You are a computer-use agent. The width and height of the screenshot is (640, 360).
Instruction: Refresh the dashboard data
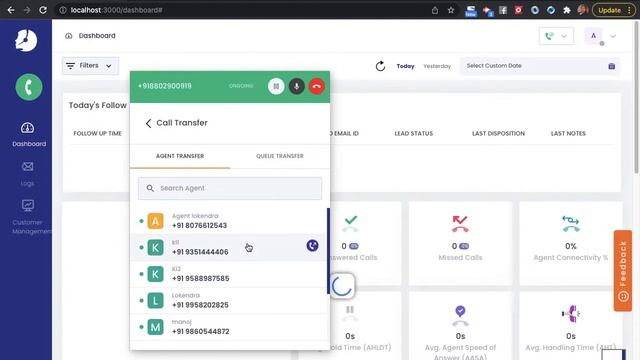click(380, 66)
